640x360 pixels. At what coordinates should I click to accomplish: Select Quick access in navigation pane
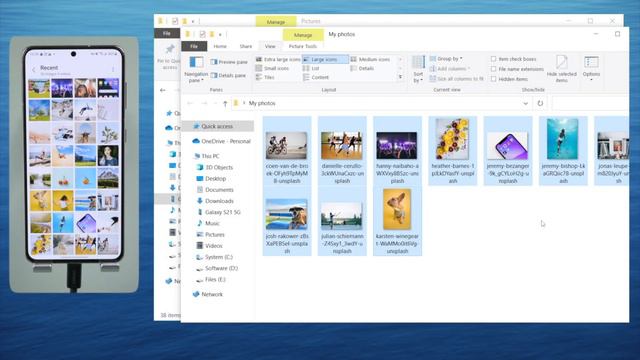coord(217,127)
